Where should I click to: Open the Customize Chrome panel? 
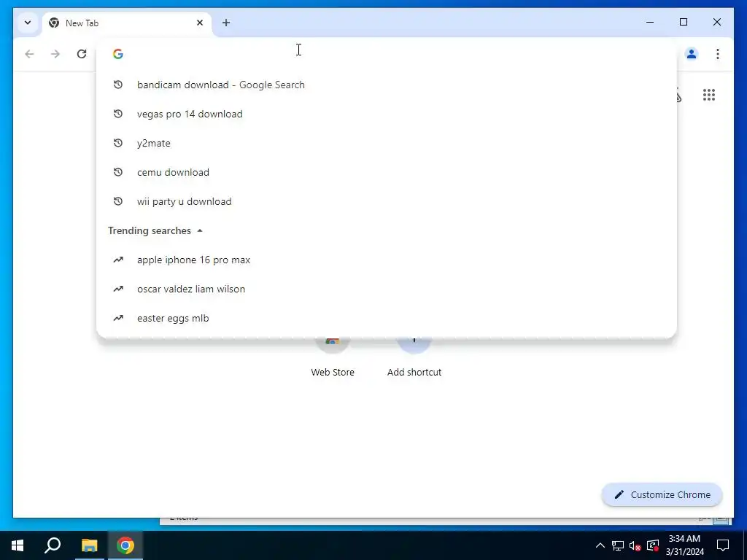point(662,495)
